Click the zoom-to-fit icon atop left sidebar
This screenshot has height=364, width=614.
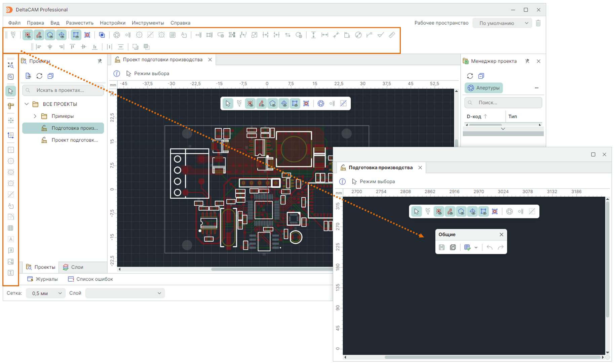[11, 65]
